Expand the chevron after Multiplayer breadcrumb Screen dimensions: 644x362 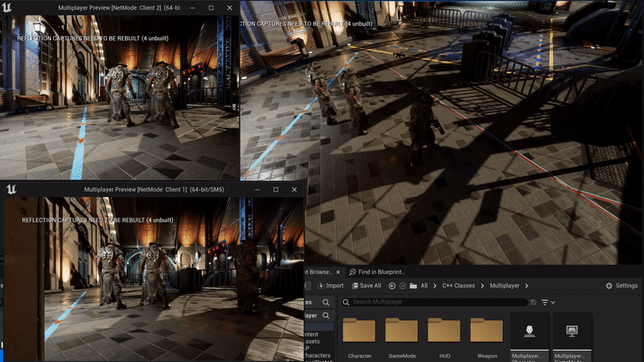[x=526, y=286]
